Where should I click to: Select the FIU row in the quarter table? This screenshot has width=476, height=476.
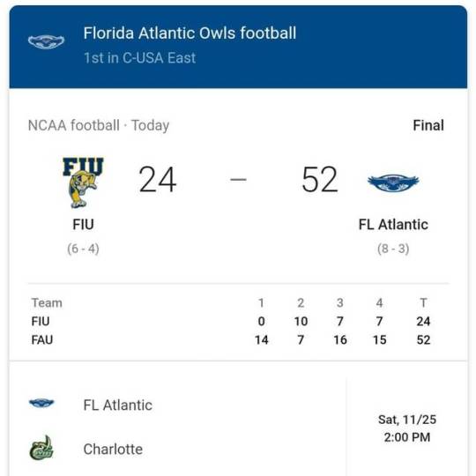(231, 321)
